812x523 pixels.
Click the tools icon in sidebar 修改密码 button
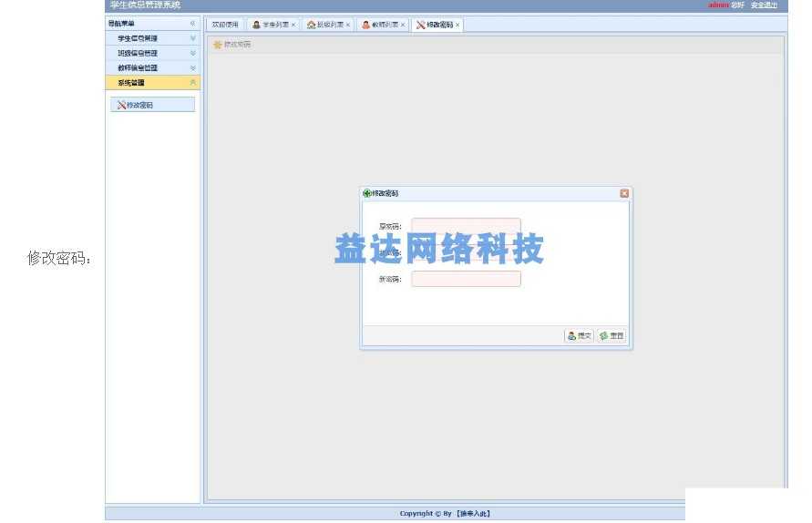pyautogui.click(x=122, y=105)
